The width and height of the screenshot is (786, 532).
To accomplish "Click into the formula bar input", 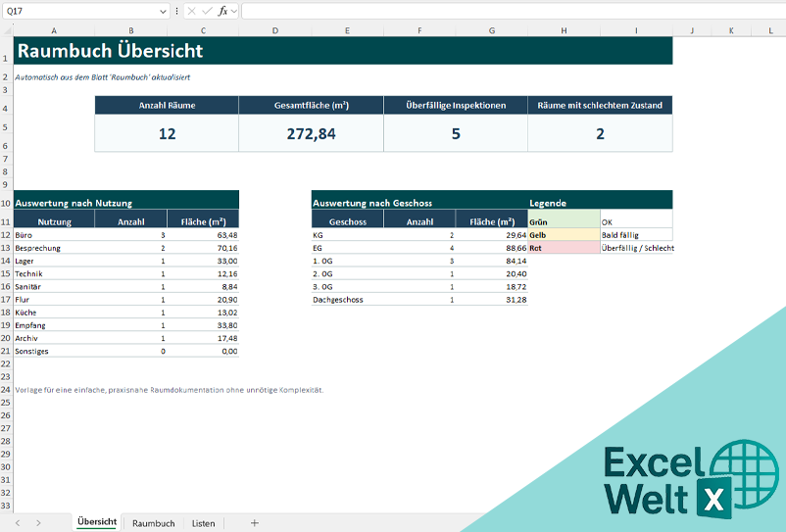I will coord(514,11).
